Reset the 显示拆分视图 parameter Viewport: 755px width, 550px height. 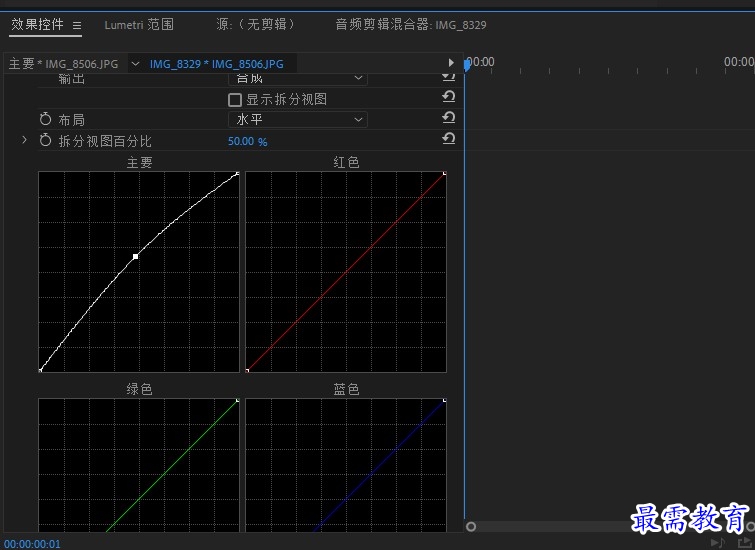tap(449, 97)
